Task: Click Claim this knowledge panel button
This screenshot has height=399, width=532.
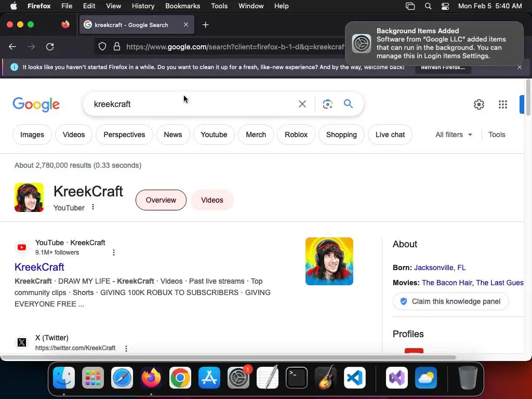Action: pos(450,301)
